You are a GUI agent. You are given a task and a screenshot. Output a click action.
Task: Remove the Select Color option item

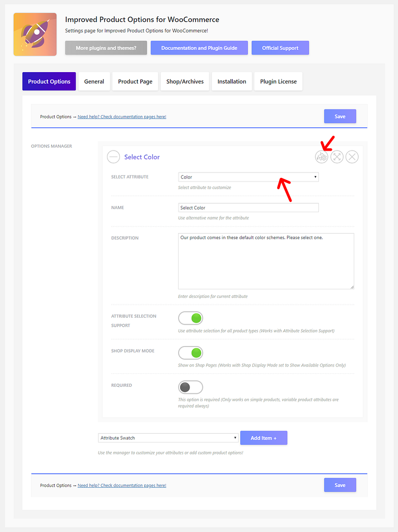tap(352, 157)
